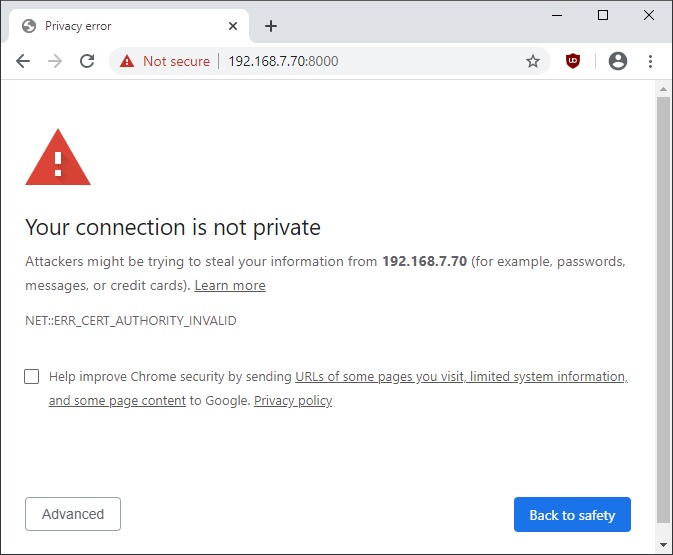Click the Not secure warning icon

127,61
